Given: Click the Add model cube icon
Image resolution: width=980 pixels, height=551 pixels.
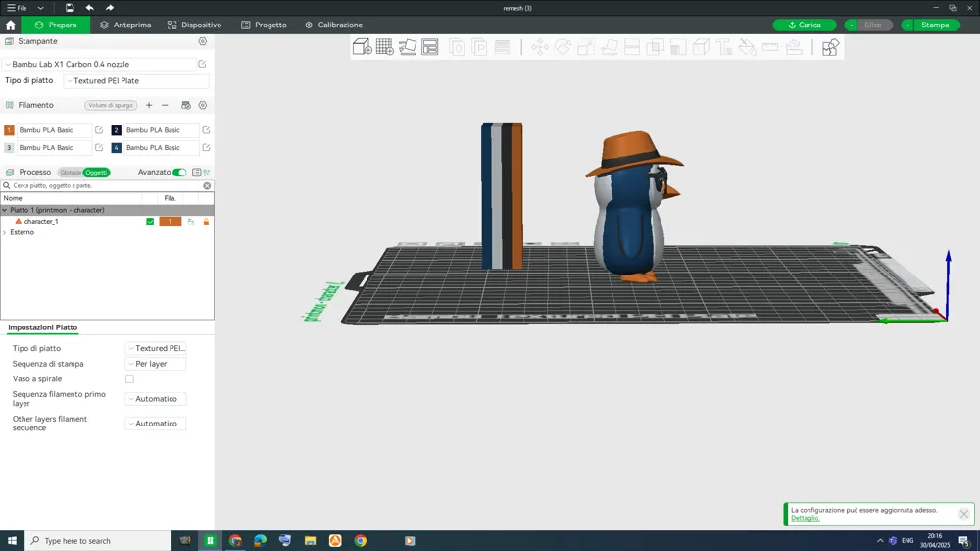Looking at the screenshot, I should click(x=363, y=47).
